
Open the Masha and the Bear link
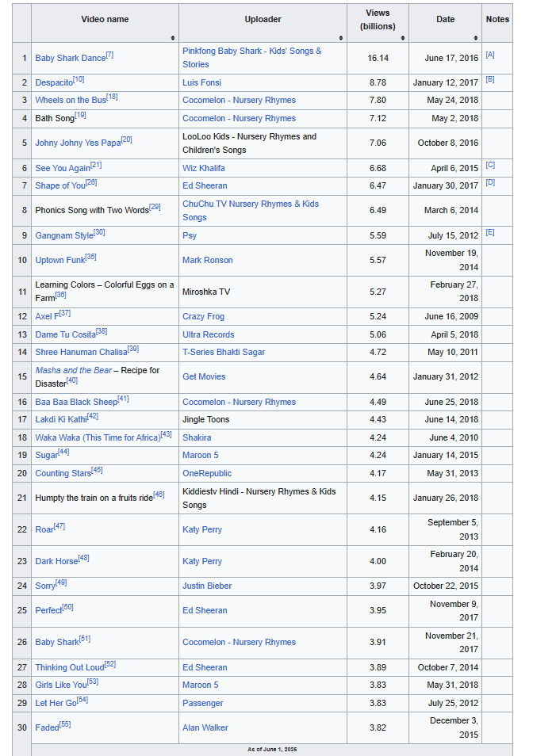click(x=73, y=370)
